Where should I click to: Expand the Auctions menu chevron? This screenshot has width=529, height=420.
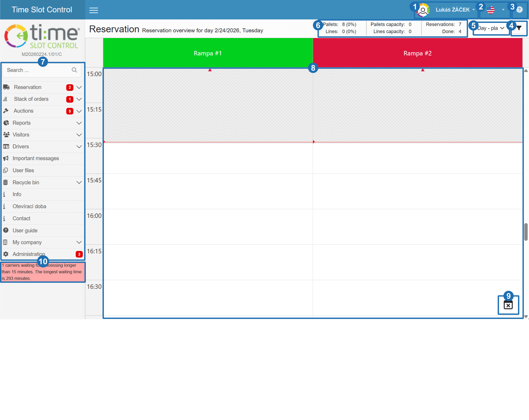[x=79, y=111]
